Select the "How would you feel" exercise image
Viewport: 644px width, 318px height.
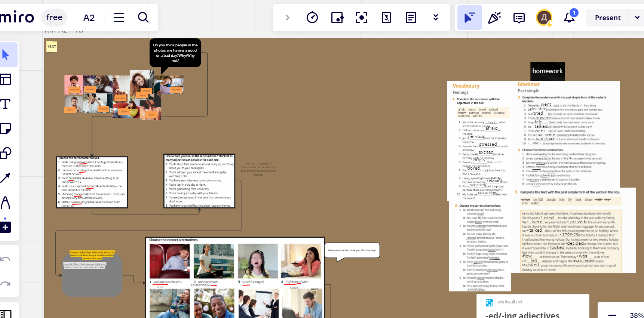[199, 181]
